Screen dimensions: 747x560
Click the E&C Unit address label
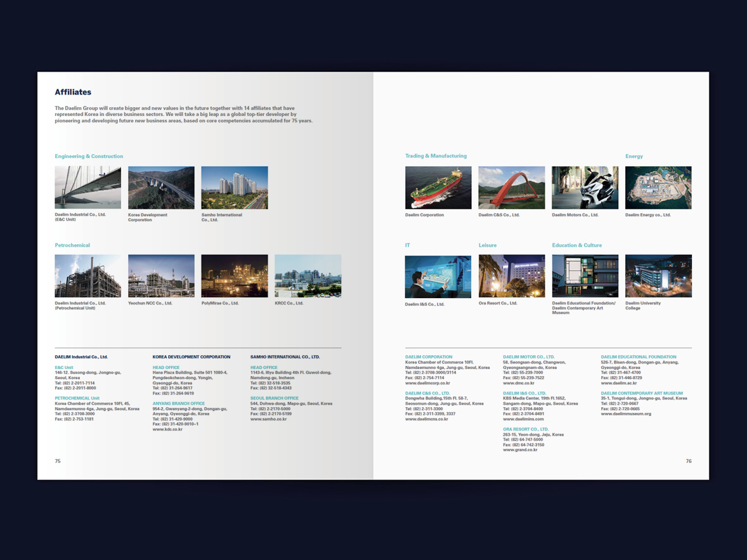pyautogui.click(x=64, y=367)
